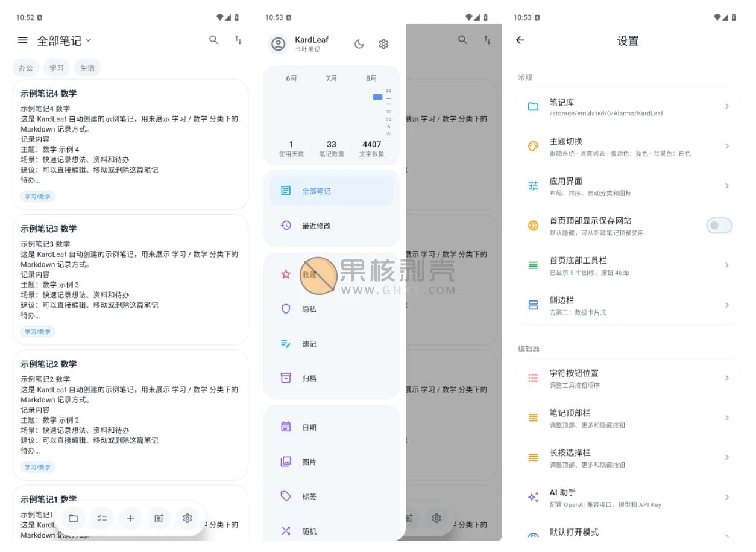The width and height of the screenshot is (756, 552).
Task: Open the 示例笔记4 数学 note card
Action: 130,145
